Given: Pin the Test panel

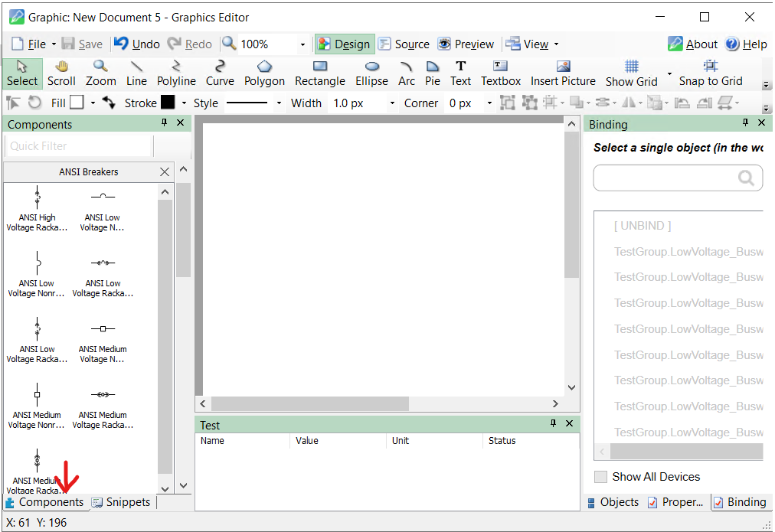Looking at the screenshot, I should (x=553, y=423).
